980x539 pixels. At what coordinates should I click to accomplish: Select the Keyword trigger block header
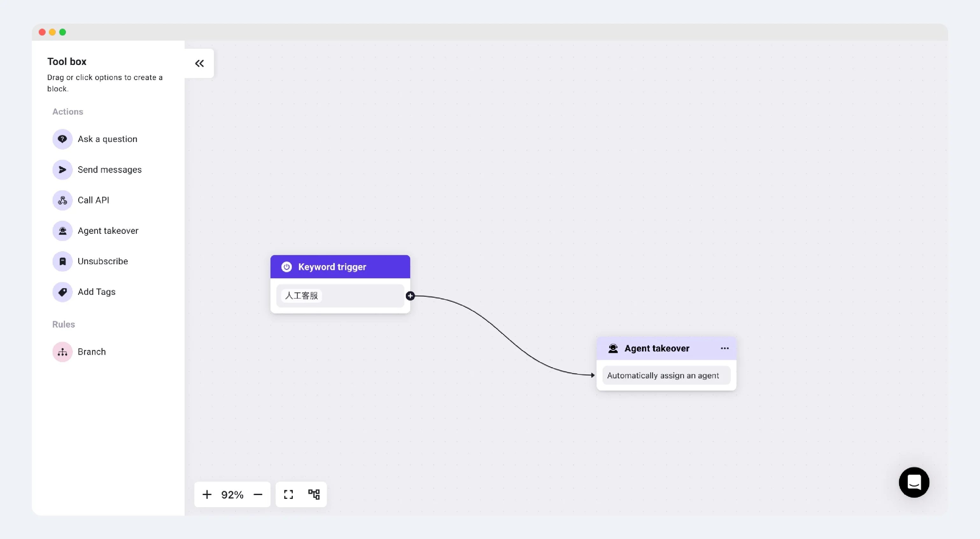coord(340,267)
